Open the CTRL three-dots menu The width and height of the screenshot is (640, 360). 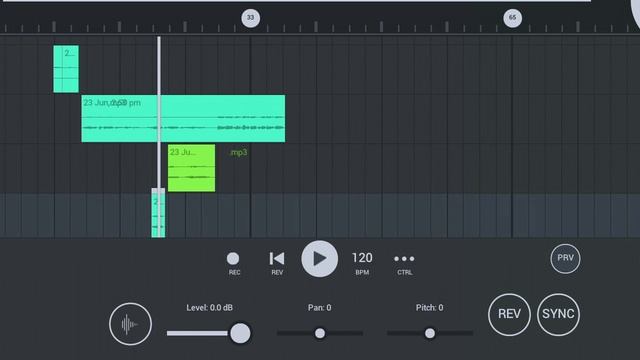pyautogui.click(x=404, y=263)
